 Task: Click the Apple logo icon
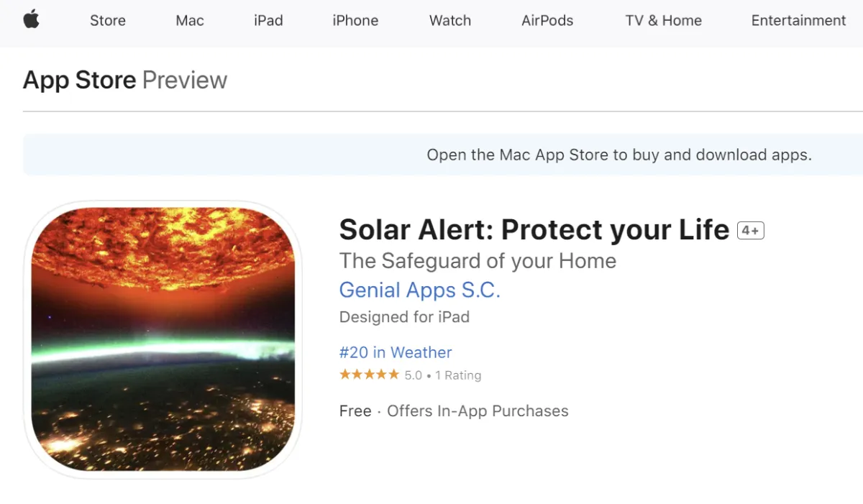click(31, 19)
